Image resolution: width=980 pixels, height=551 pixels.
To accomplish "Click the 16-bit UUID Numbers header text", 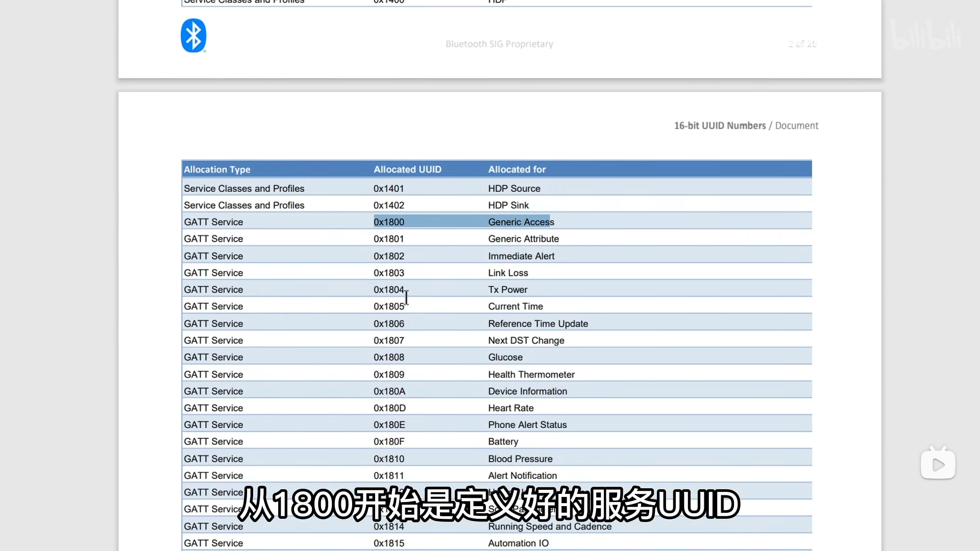I will [720, 126].
